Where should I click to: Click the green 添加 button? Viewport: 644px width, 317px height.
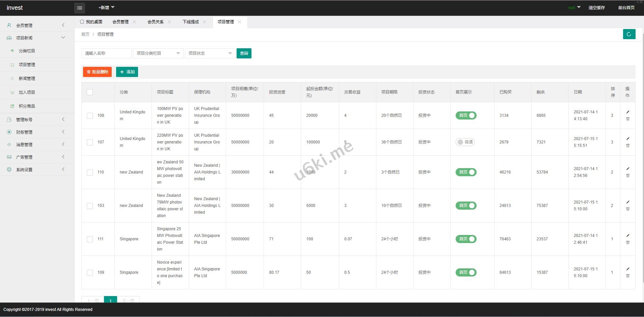(x=127, y=72)
